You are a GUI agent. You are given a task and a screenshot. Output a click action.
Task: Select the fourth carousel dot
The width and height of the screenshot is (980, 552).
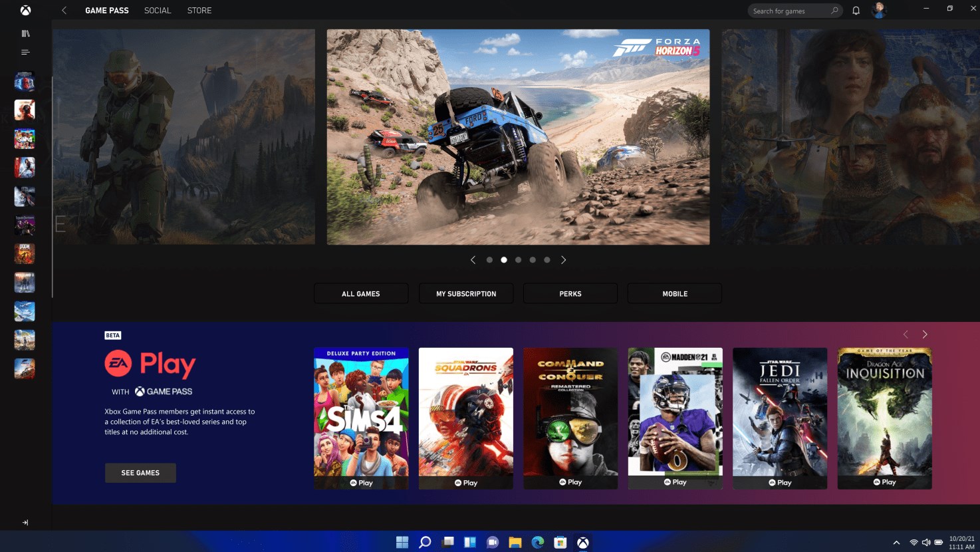coord(533,260)
